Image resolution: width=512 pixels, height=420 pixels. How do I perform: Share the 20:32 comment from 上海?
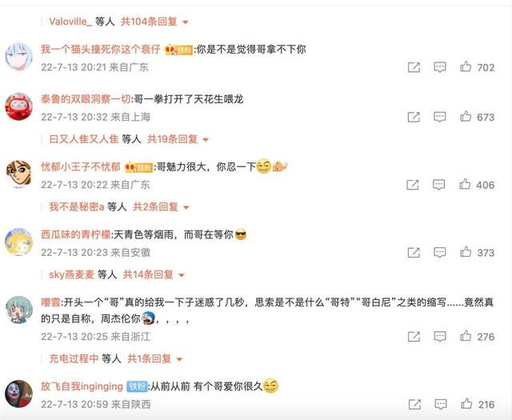(414, 117)
